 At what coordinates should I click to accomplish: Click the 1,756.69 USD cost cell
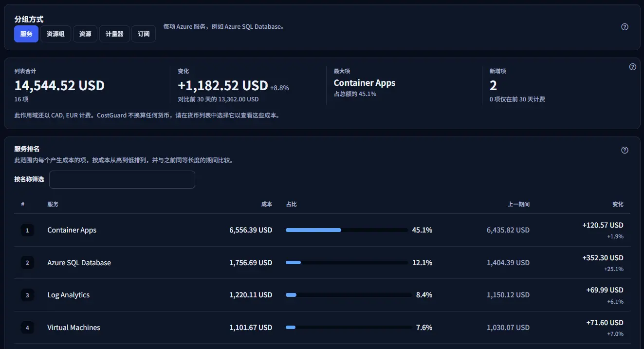pyautogui.click(x=251, y=263)
